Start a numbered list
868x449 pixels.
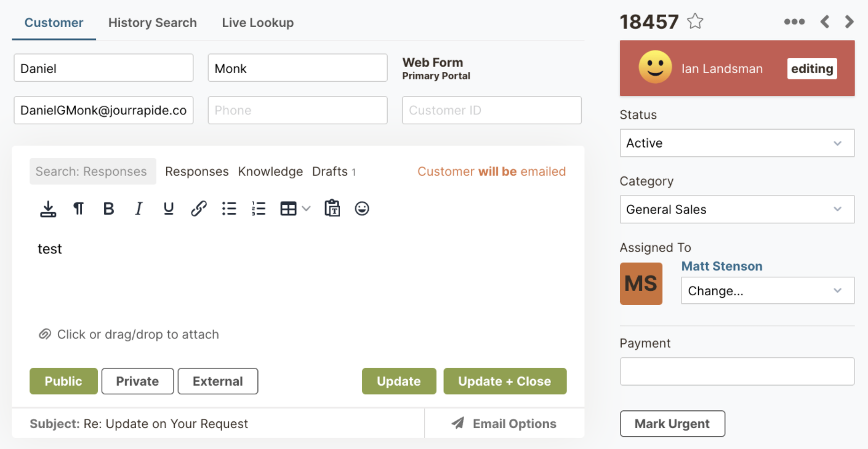click(259, 209)
